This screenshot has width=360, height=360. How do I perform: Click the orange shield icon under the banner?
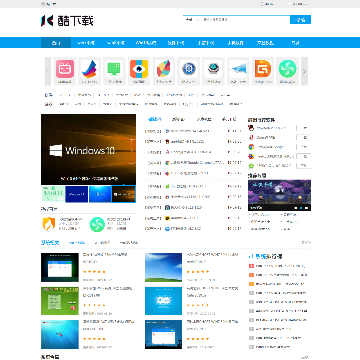coord(49,224)
